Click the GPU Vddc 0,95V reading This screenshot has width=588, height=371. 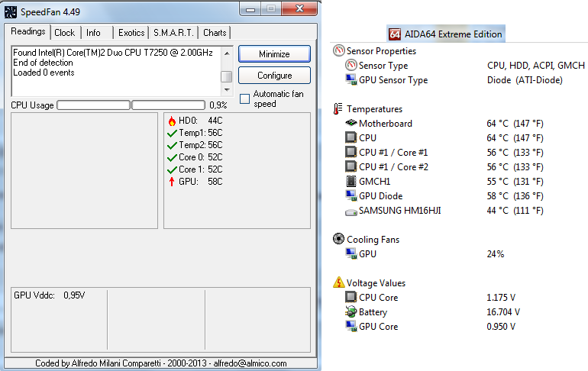(50, 295)
